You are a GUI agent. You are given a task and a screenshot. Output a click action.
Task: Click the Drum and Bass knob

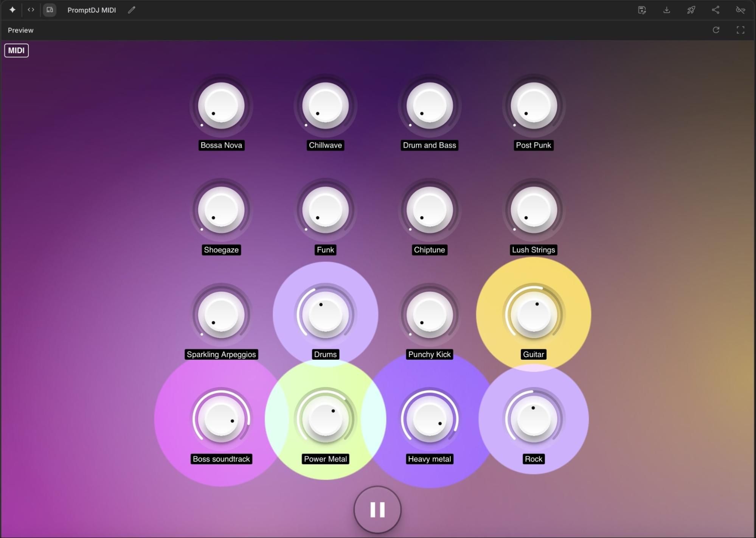429,106
